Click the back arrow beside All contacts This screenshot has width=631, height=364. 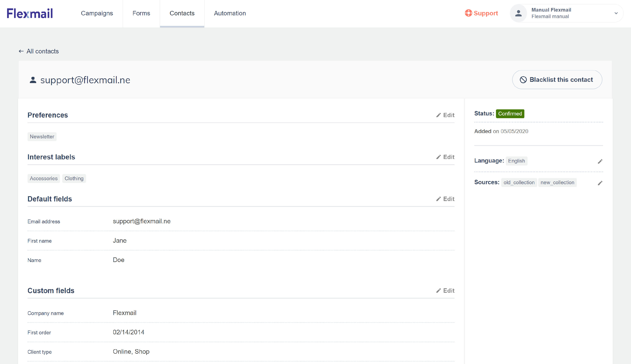pos(21,51)
